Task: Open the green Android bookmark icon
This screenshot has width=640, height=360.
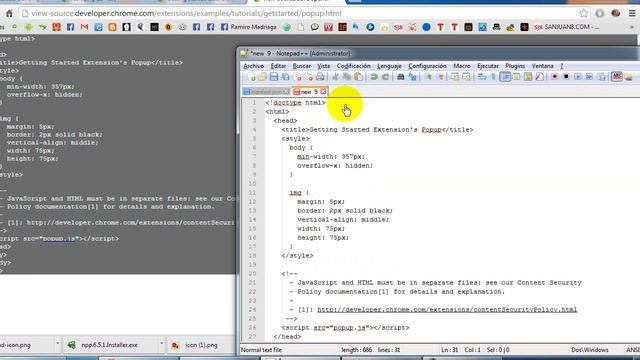Action: point(29,27)
